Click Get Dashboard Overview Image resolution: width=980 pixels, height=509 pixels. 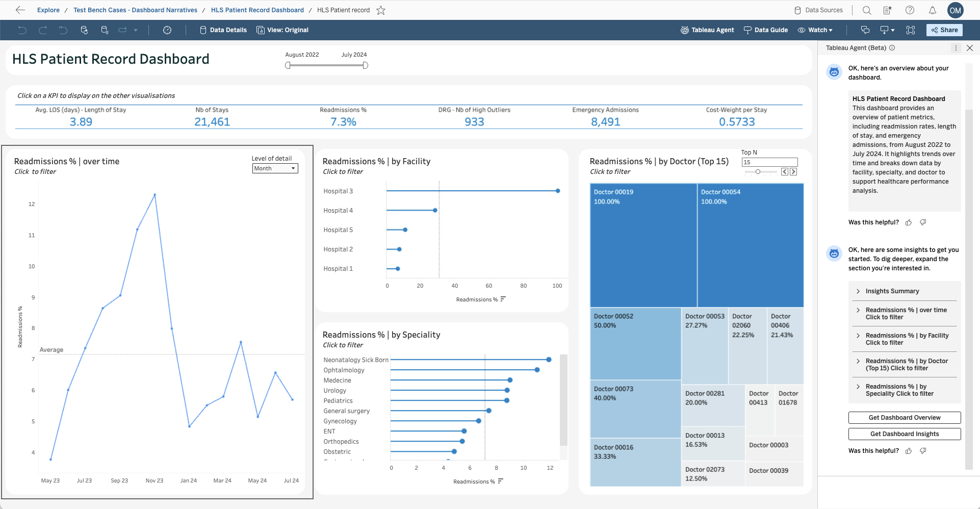[904, 417]
